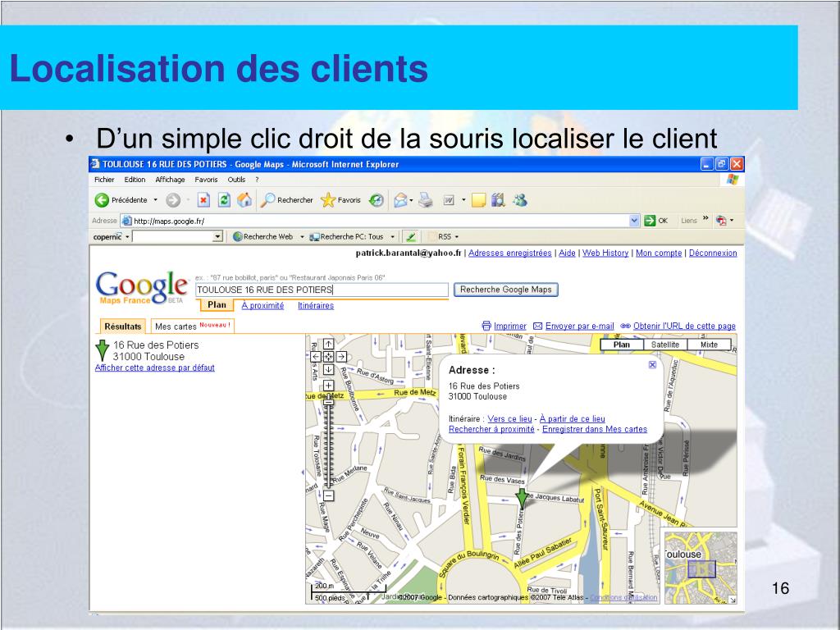840x630 pixels.
Task: Click the copernic highlighter icon
Action: tap(410, 237)
